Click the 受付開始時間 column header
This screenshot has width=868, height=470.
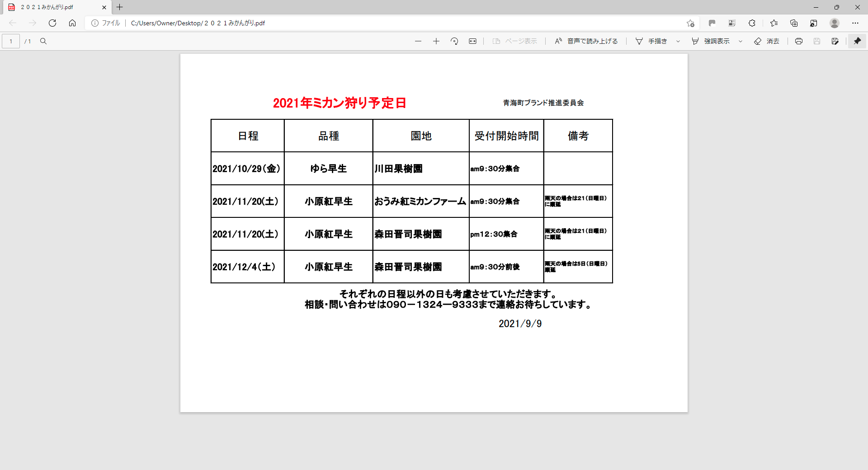(x=507, y=136)
